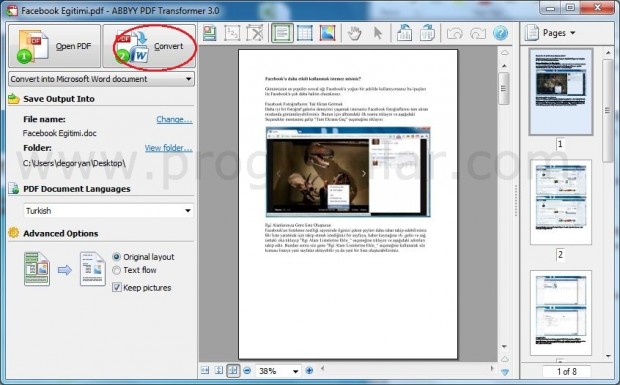Viewport: 620px width, 385px height.
Task: Click the 'Facebook Egitimi.doc' file name text
Action: point(60,133)
